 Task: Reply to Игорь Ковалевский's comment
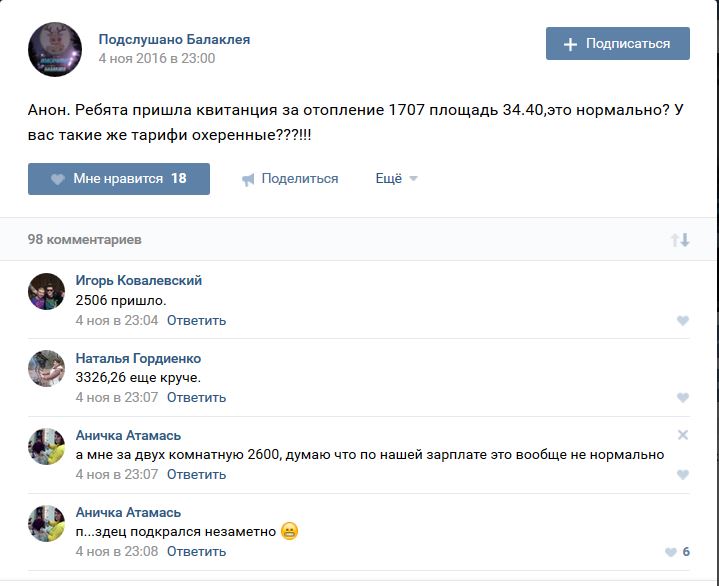tap(196, 321)
